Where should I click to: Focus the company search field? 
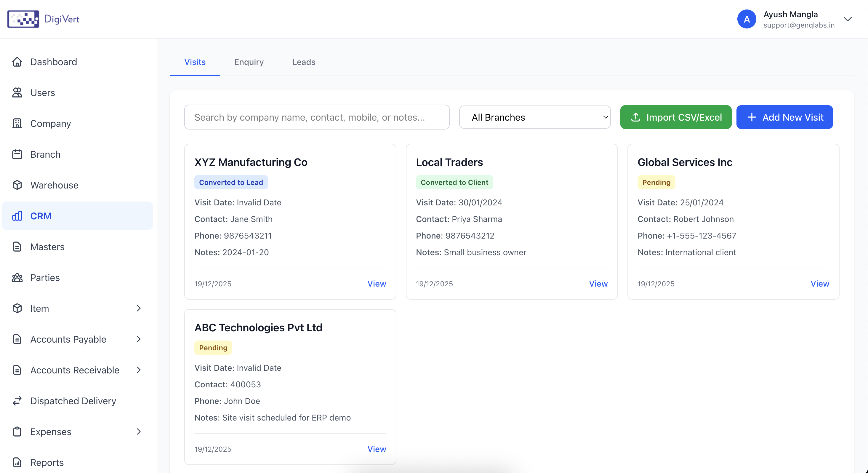pyautogui.click(x=317, y=117)
